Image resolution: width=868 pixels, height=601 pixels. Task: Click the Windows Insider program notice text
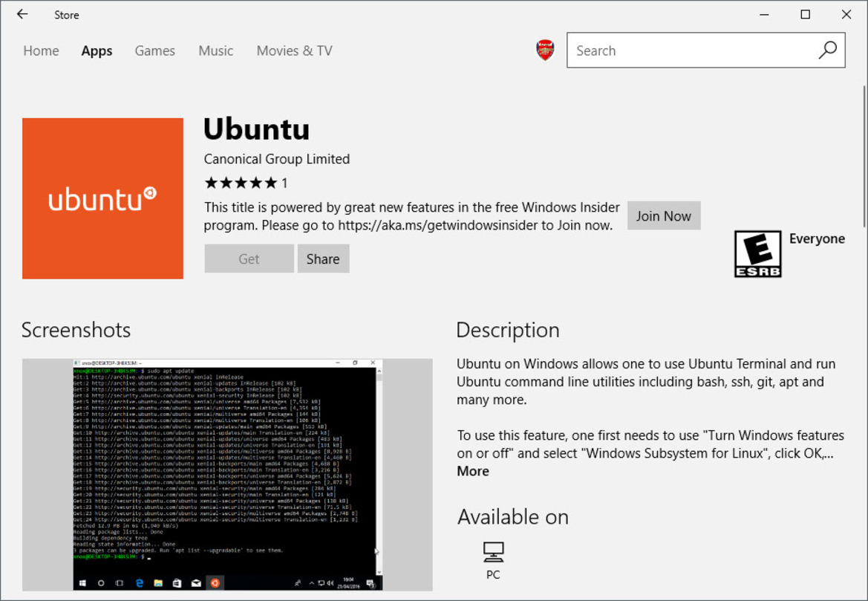point(411,216)
